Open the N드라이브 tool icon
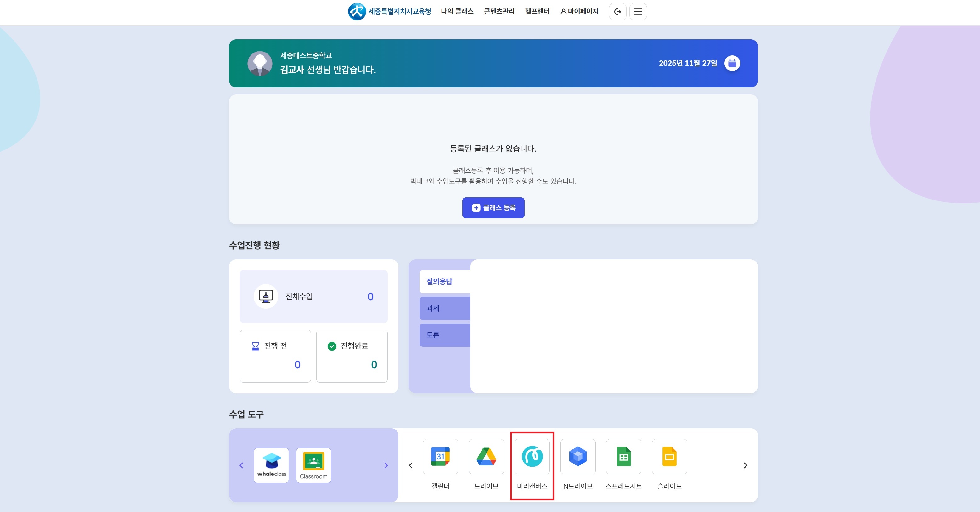The width and height of the screenshot is (980, 512). [x=577, y=457]
